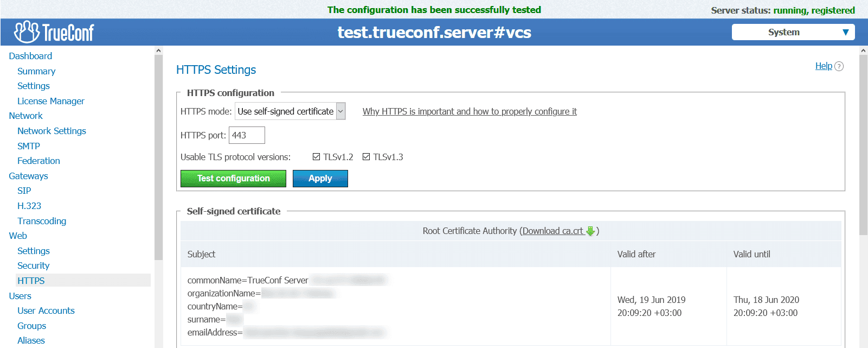Click the Test configuration button
The image size is (868, 348).
(x=233, y=179)
